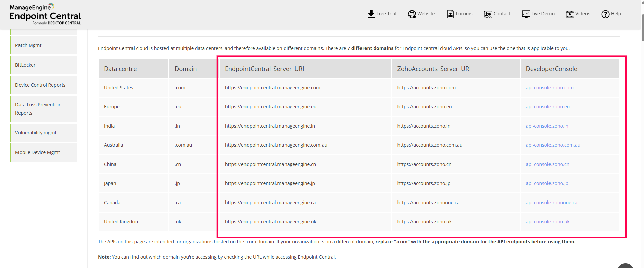Open Data Loss Prevention Reports sidebar item
The image size is (644, 268).
[44, 109]
